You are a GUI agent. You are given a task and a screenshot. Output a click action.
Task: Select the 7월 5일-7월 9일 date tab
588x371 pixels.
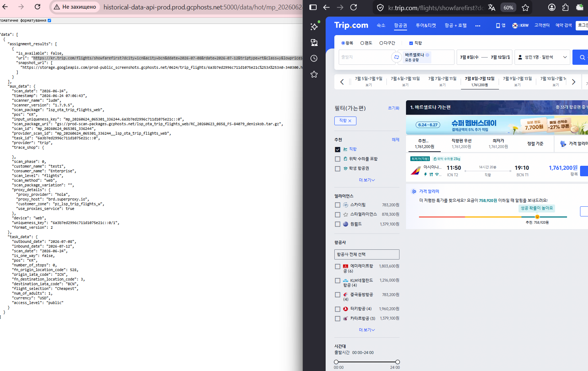368,81
